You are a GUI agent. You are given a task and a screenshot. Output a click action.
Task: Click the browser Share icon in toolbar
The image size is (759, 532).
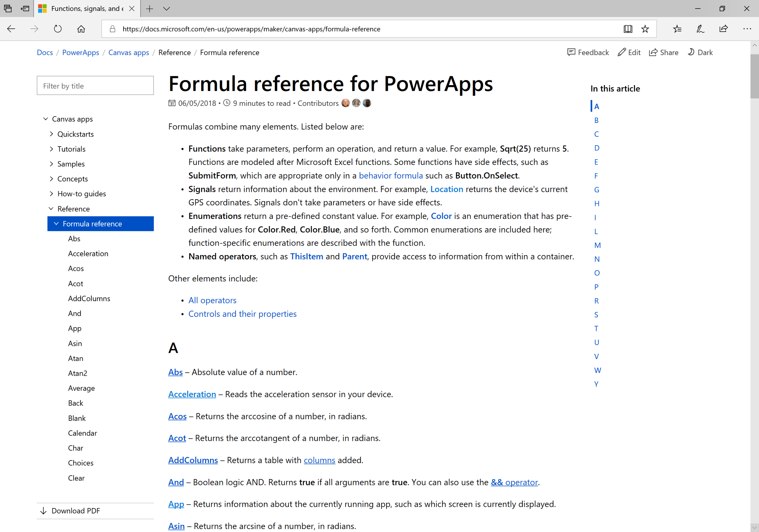pyautogui.click(x=723, y=29)
